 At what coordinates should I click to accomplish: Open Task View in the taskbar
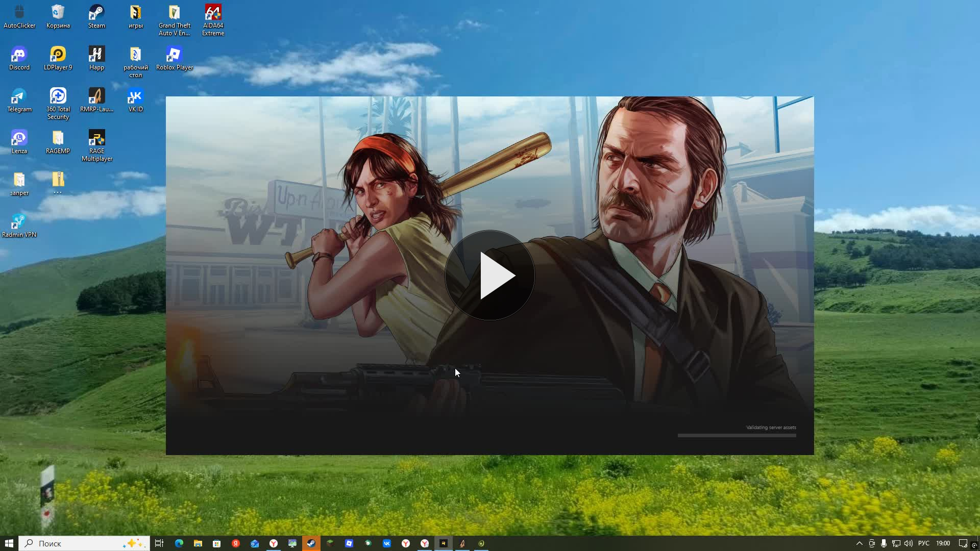pos(159,543)
